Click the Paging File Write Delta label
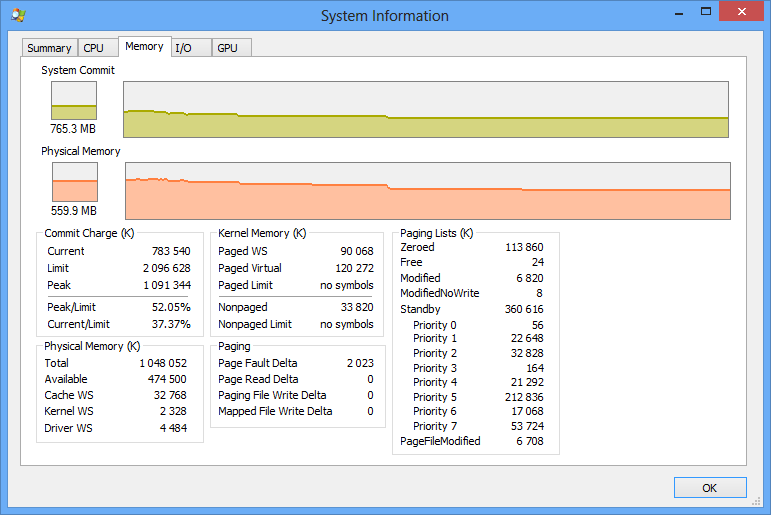The height and width of the screenshot is (515, 771). pos(272,395)
